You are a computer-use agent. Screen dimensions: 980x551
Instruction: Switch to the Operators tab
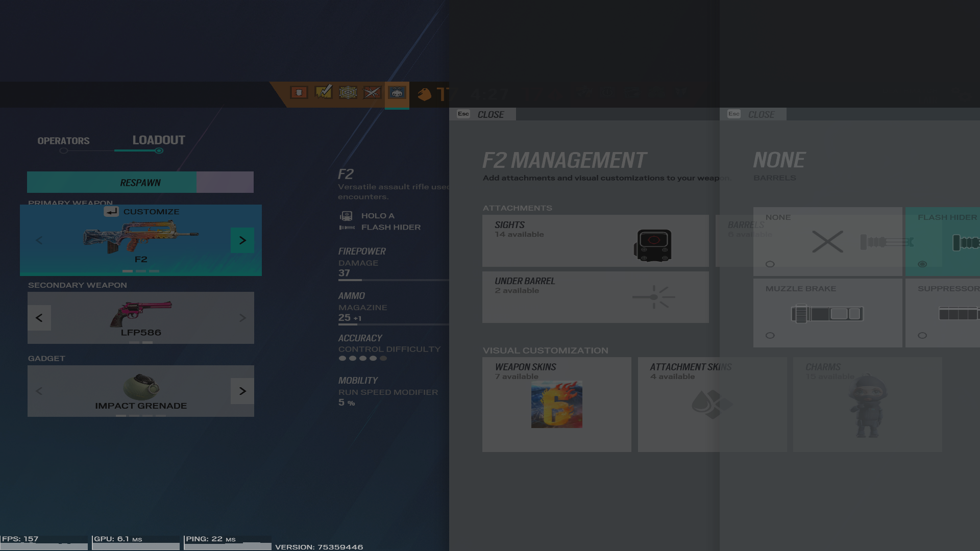coord(63,141)
